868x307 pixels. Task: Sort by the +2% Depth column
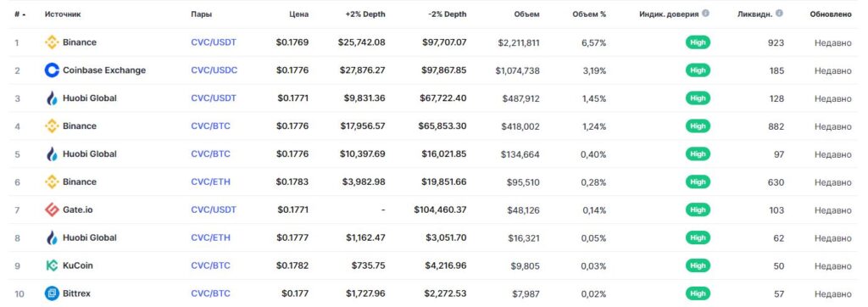(x=365, y=14)
